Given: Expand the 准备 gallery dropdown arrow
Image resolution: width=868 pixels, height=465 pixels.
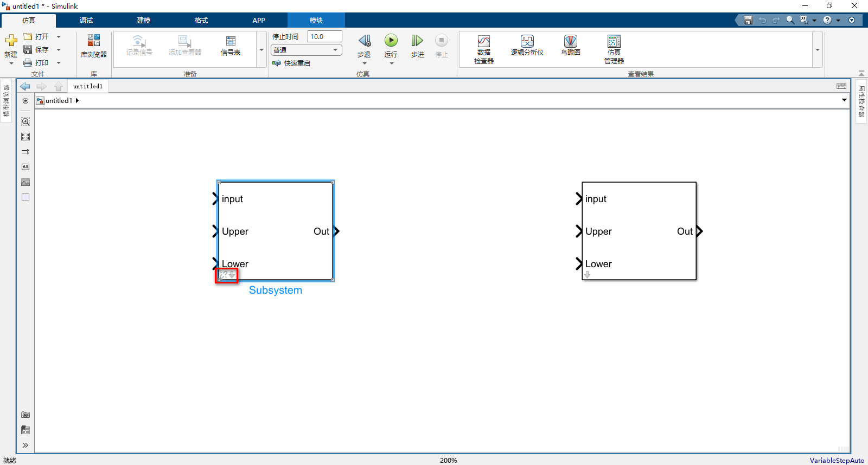Looking at the screenshot, I should coord(261,50).
